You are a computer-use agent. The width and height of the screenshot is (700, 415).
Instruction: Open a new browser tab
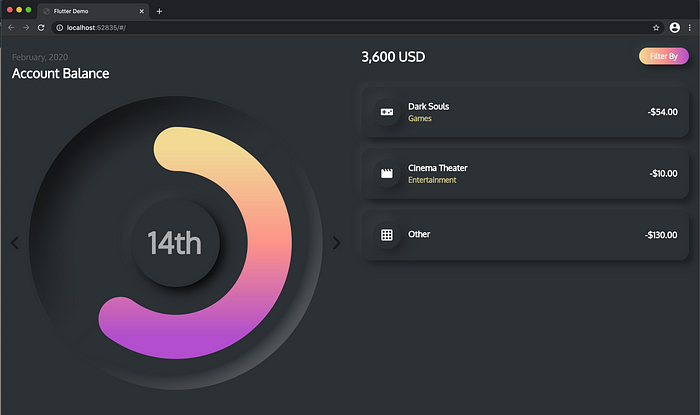159,11
